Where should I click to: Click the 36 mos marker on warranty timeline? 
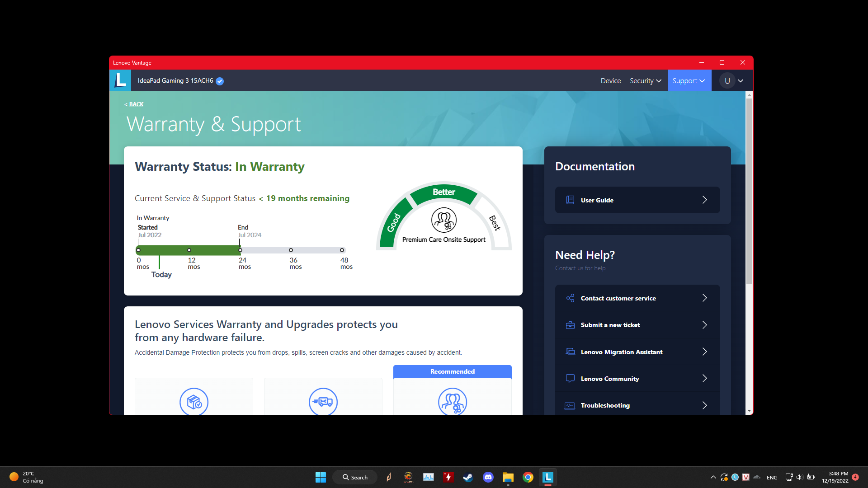coord(291,250)
